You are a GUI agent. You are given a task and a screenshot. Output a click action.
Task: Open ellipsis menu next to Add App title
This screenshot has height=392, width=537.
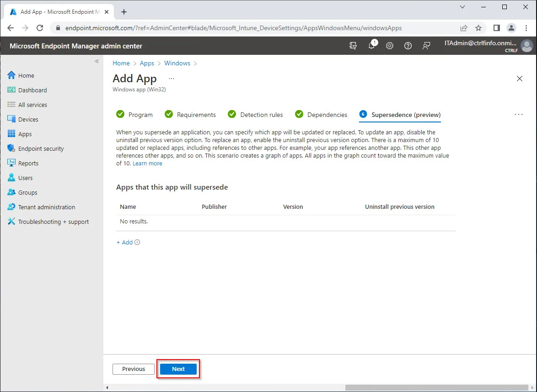tap(172, 79)
